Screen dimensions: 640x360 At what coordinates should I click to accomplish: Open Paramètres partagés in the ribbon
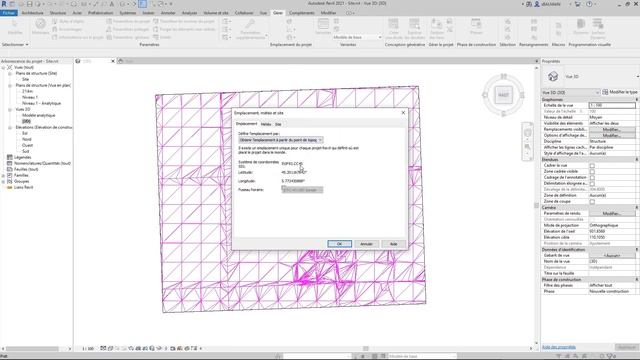128,29
